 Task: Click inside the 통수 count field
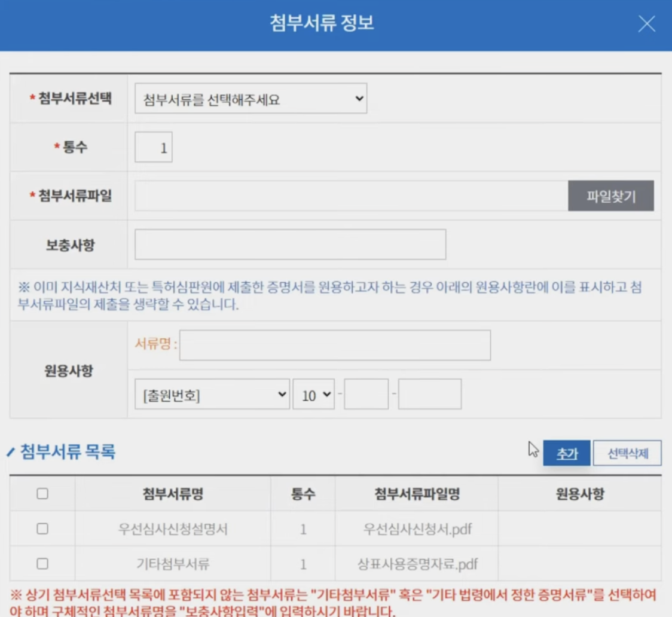(x=153, y=145)
